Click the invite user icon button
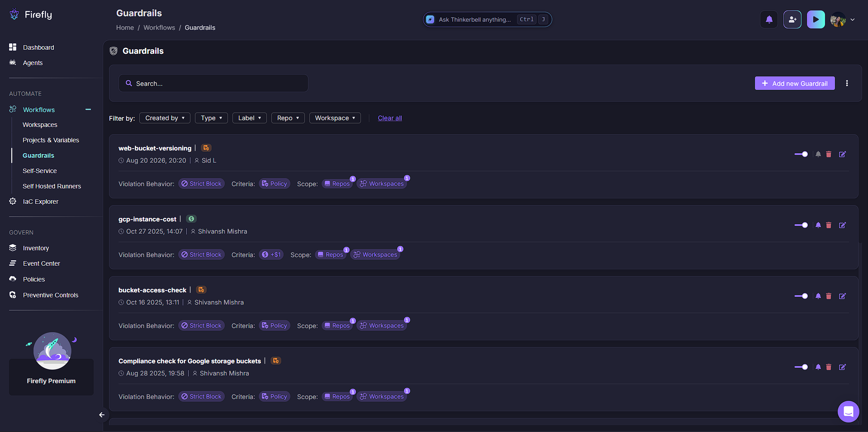 792,19
